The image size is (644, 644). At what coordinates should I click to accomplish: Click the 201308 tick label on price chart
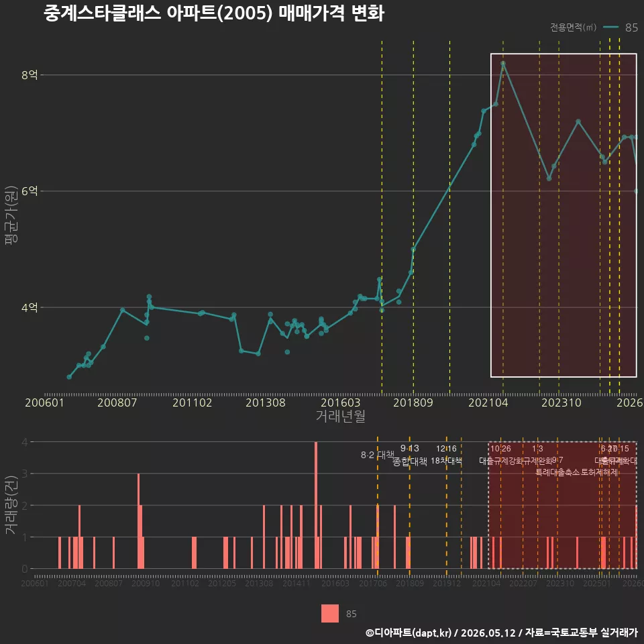pos(266,402)
